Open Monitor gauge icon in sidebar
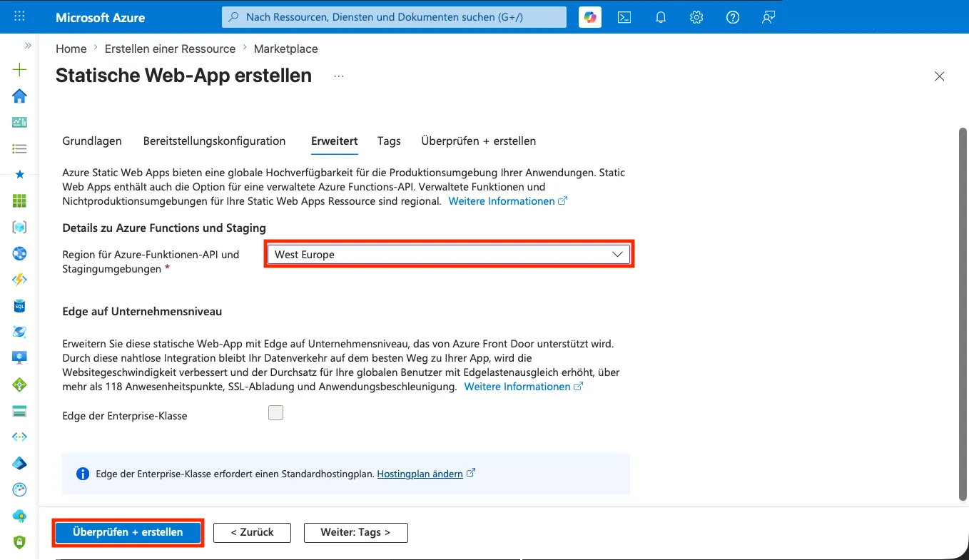Viewport: 969px width, 560px height. pos(19,489)
